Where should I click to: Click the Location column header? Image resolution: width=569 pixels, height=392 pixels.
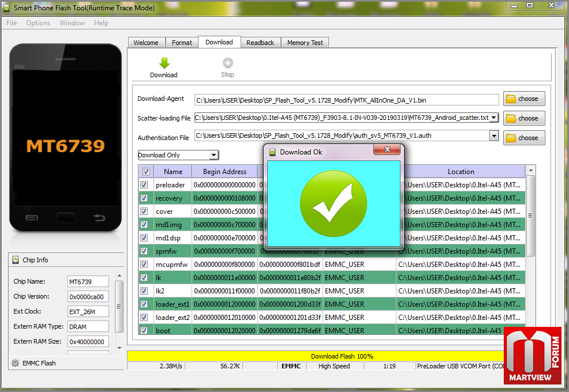(x=461, y=172)
